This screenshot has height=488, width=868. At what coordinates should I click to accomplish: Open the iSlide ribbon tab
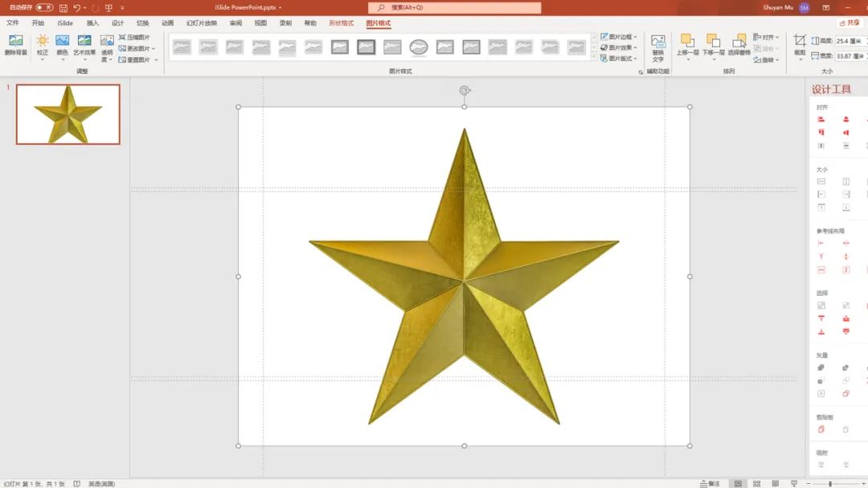pos(65,23)
